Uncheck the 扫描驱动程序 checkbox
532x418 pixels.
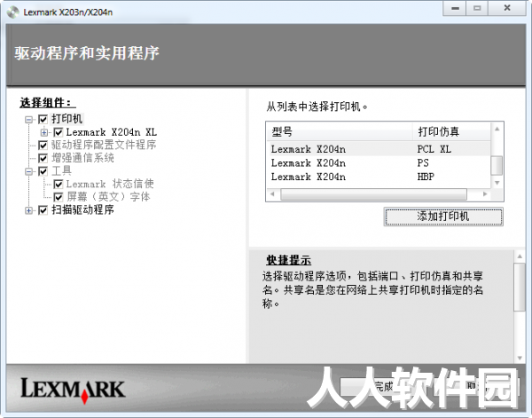pos(43,210)
